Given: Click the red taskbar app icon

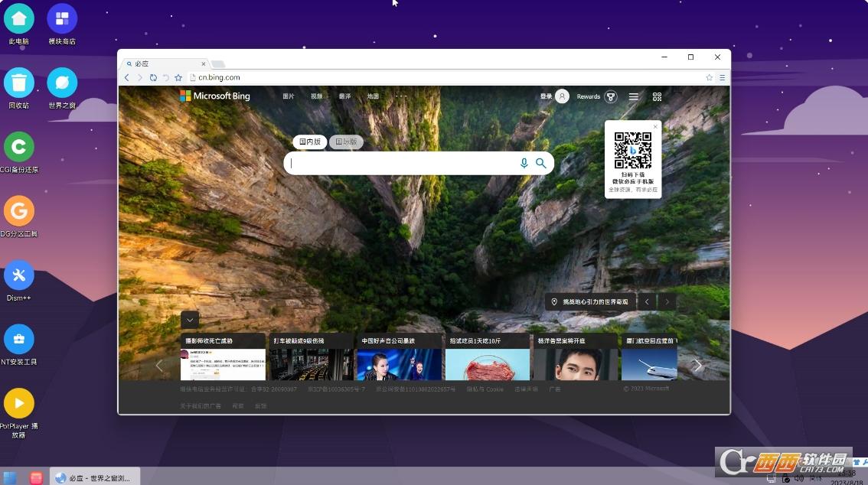Looking at the screenshot, I should click(37, 478).
